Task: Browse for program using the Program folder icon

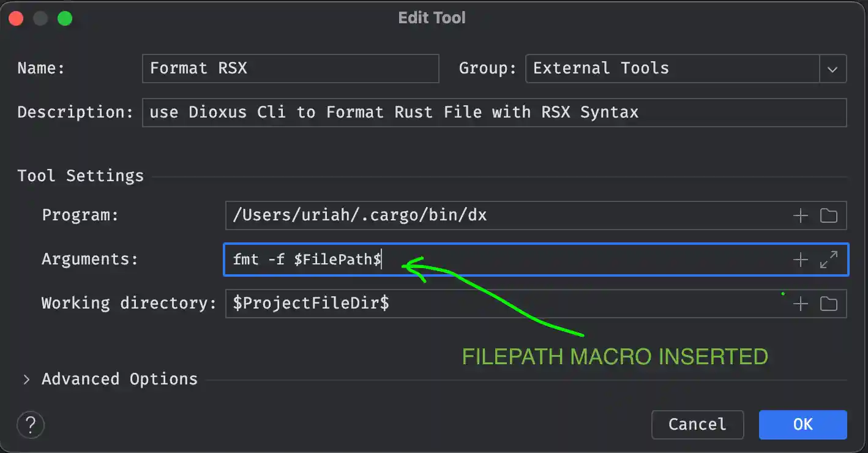Action: pyautogui.click(x=829, y=215)
